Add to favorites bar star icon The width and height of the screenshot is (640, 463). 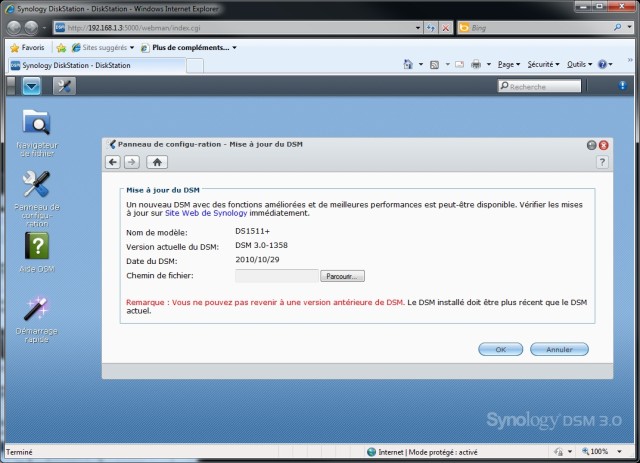(61, 48)
